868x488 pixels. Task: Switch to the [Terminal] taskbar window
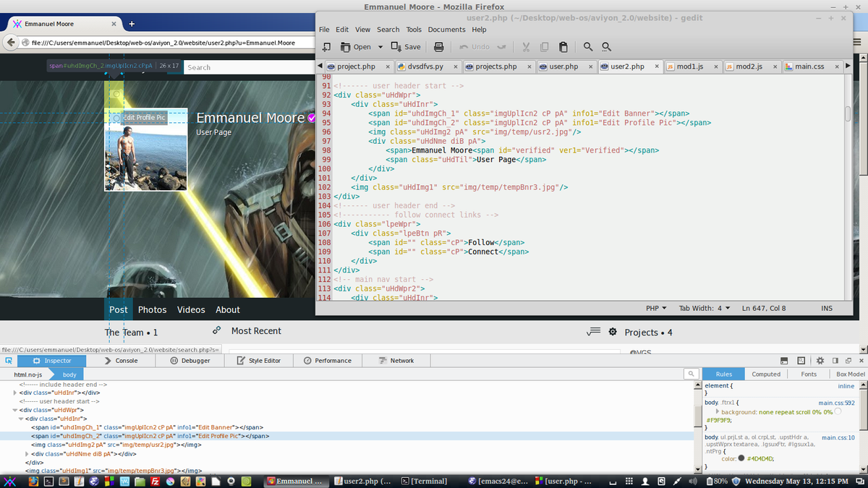pos(428,481)
